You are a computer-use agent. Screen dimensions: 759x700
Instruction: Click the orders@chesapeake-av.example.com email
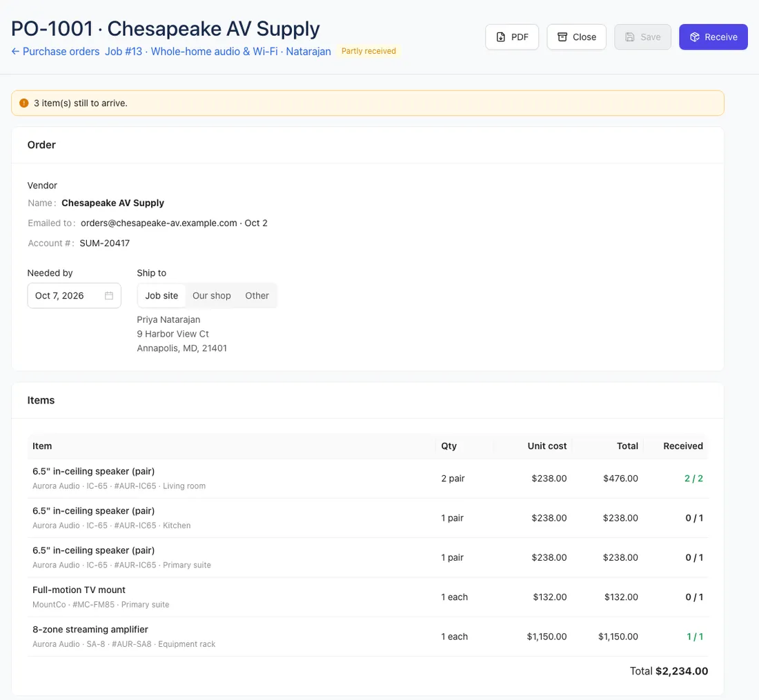159,223
